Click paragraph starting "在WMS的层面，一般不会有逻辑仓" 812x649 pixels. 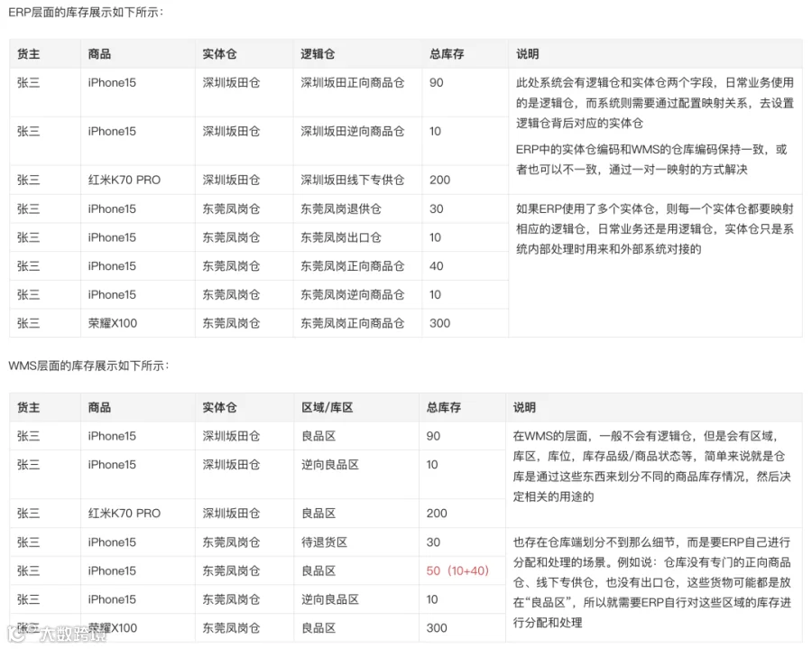tap(652, 466)
